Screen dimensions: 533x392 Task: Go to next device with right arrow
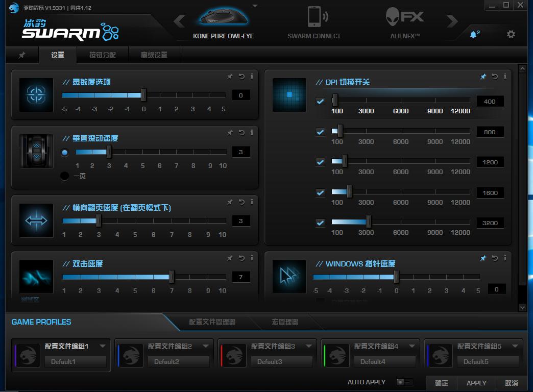pos(452,21)
